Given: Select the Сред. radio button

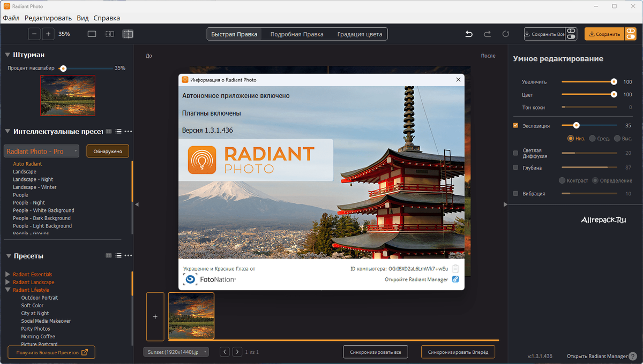Looking at the screenshot, I should [x=592, y=139].
